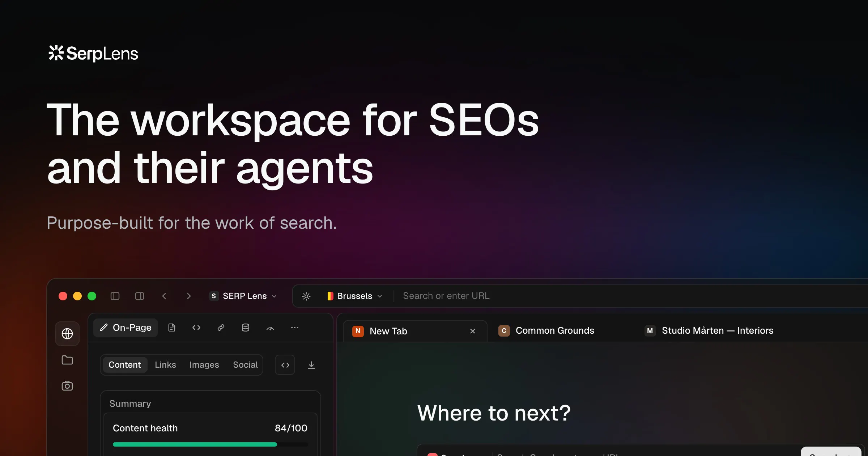868x456 pixels.
Task: Switch to the Images sub-tab
Action: (204, 365)
